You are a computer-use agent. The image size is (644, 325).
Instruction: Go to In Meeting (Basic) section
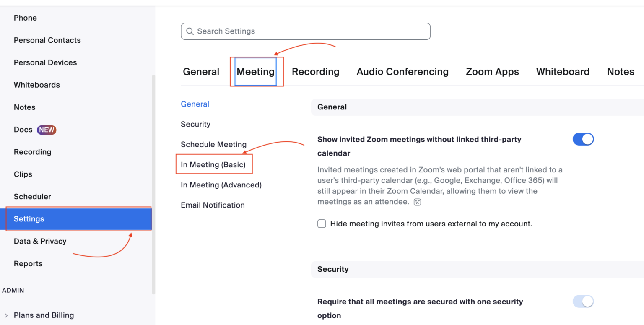pyautogui.click(x=213, y=165)
